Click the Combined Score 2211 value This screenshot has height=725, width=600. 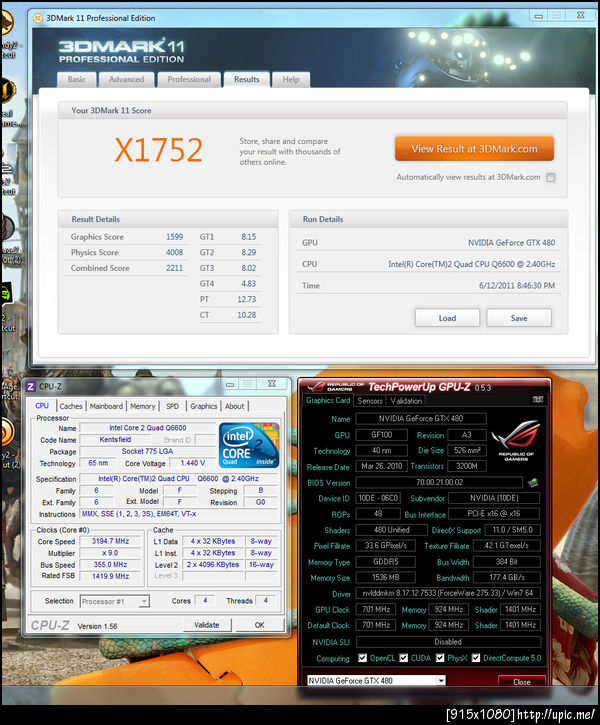174,268
